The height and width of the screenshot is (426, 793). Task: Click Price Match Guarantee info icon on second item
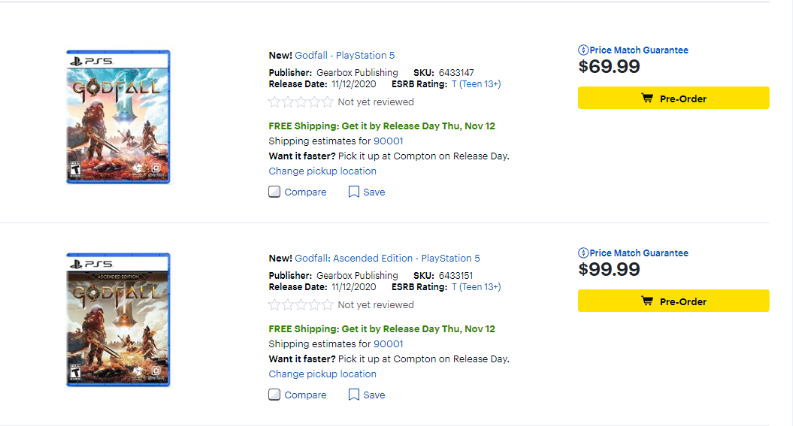click(583, 253)
